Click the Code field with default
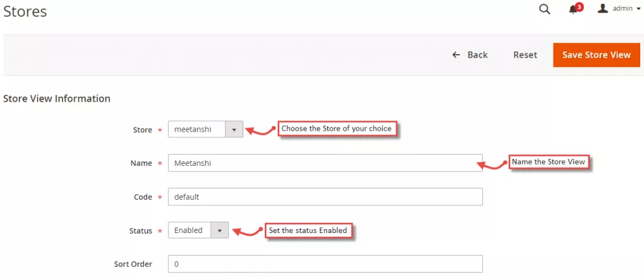 tap(325, 197)
